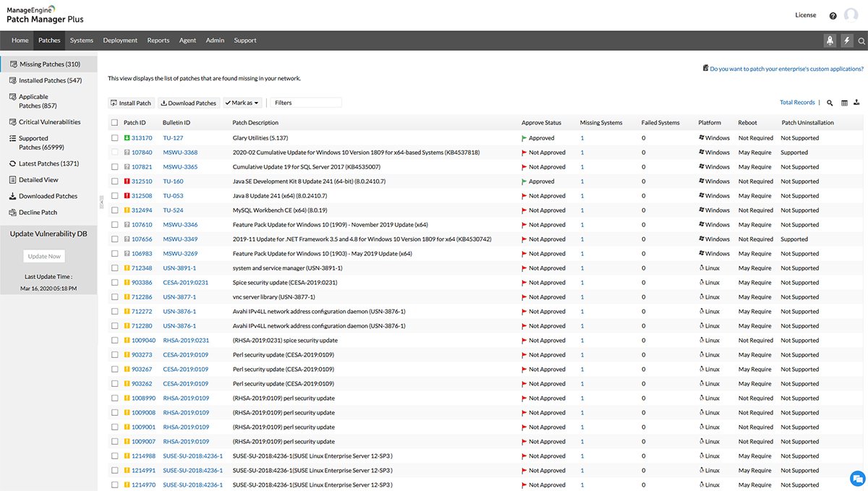Check the box for patch 313170
Viewport: 868px width, 491px height.
(x=114, y=138)
